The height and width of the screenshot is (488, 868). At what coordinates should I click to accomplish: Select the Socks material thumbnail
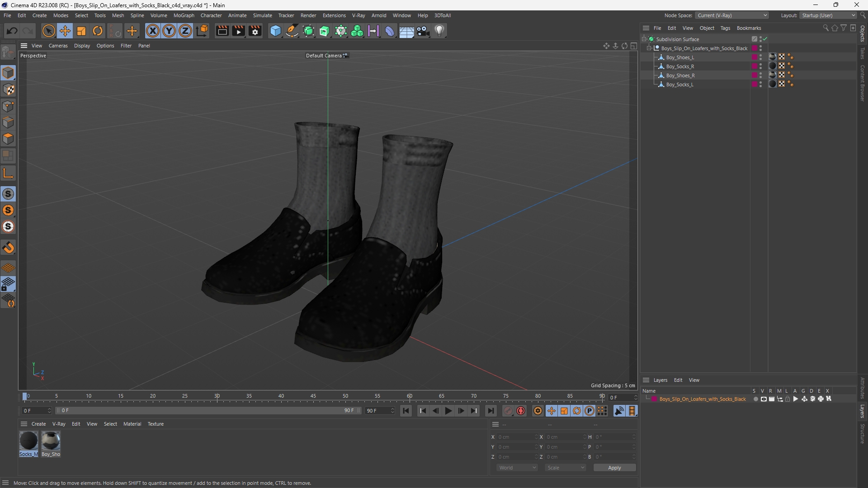(x=28, y=441)
